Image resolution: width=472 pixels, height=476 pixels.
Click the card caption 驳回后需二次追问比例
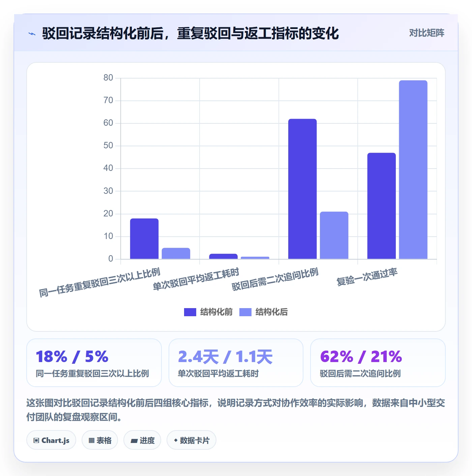coord(360,374)
